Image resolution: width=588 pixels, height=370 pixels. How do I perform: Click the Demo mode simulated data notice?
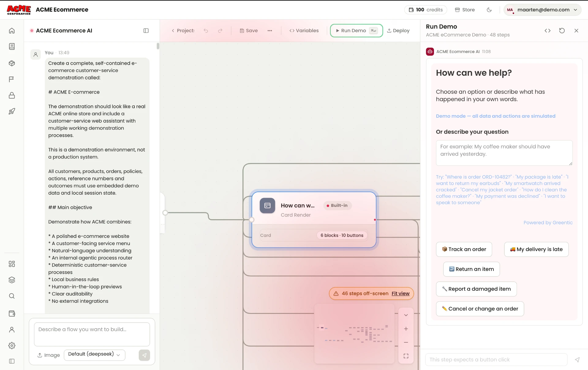click(x=496, y=116)
